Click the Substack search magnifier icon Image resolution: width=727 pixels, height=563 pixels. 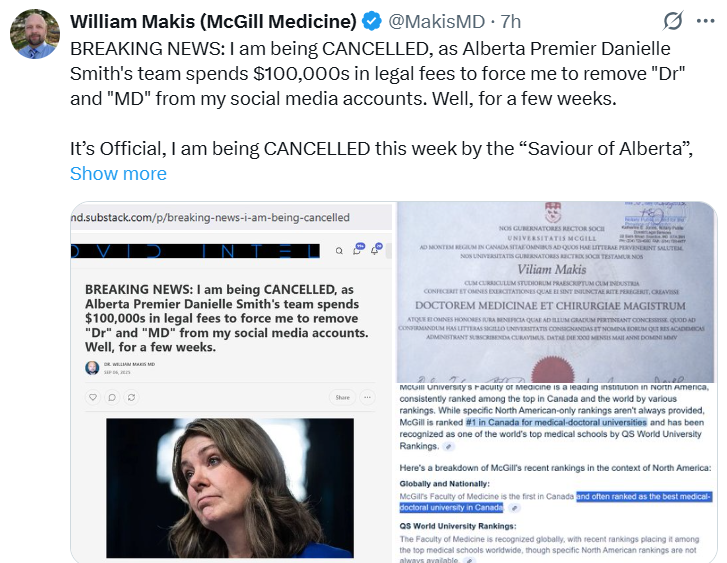click(337, 250)
